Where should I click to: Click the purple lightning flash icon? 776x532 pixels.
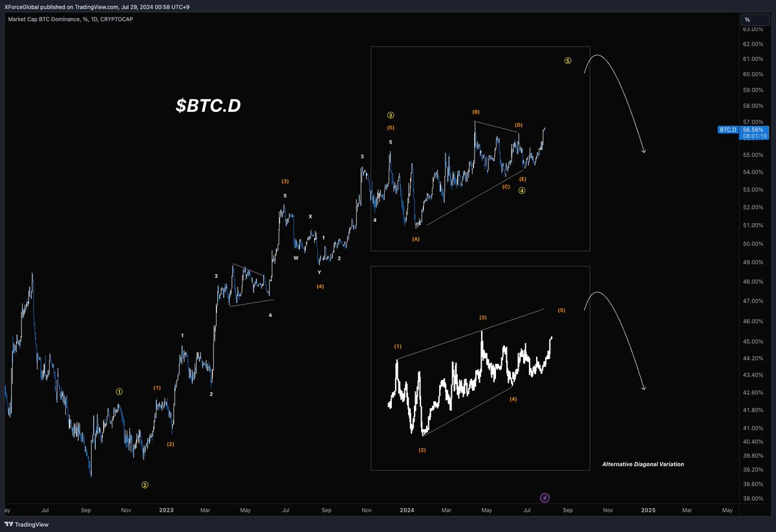[544, 498]
